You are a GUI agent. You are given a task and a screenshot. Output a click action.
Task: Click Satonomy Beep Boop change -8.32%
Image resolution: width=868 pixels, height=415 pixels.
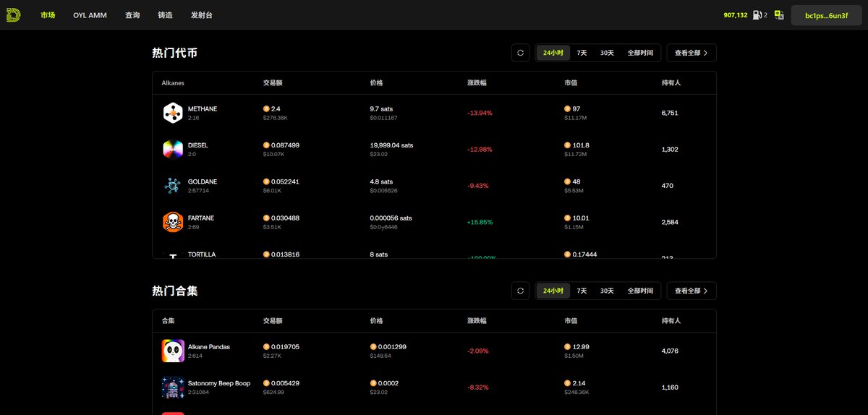(x=478, y=388)
